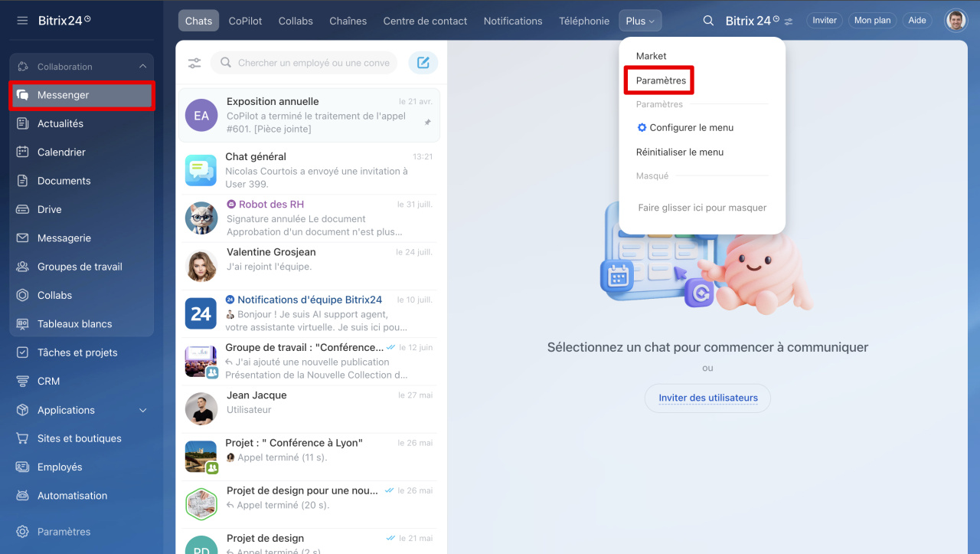Open the "Conférence à Lyon" project chat
Viewport: 980px width, 554px height.
point(309,457)
